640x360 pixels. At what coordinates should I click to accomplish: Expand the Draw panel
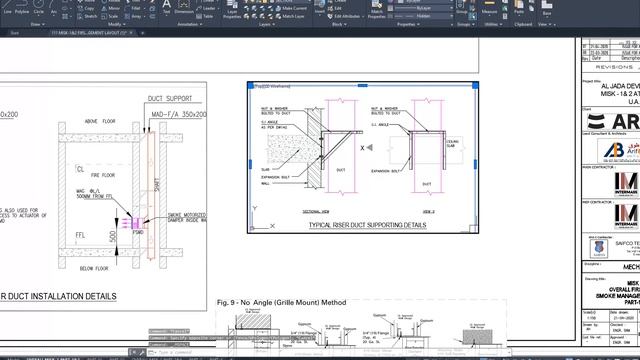click(x=37, y=24)
